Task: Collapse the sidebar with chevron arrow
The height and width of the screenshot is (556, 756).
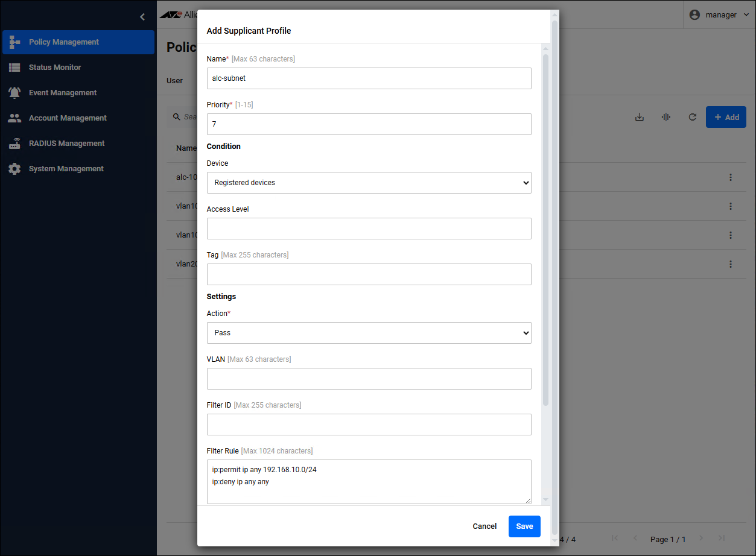Action: (142, 17)
